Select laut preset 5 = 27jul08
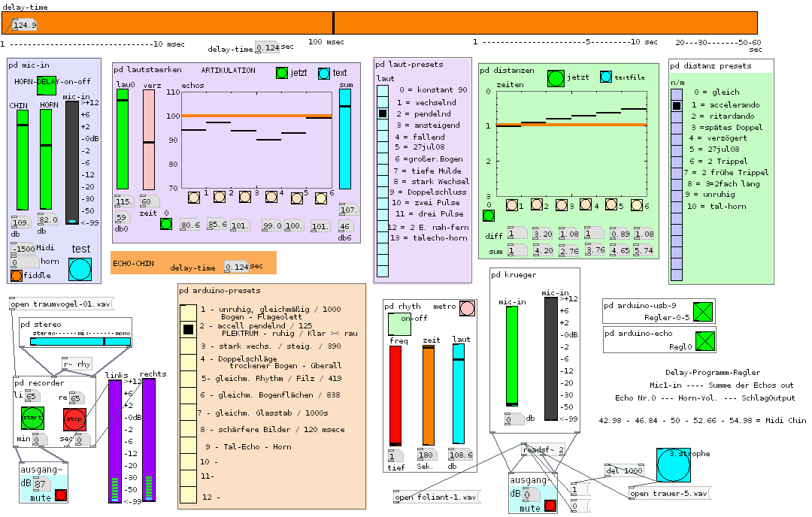The image size is (812, 517). (x=383, y=148)
